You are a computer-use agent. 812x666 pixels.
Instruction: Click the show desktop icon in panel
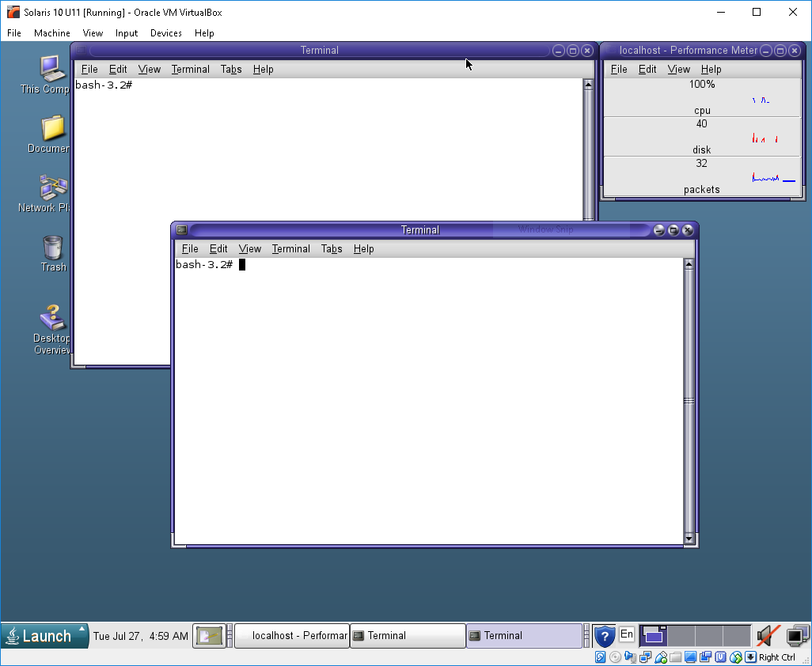click(x=209, y=636)
